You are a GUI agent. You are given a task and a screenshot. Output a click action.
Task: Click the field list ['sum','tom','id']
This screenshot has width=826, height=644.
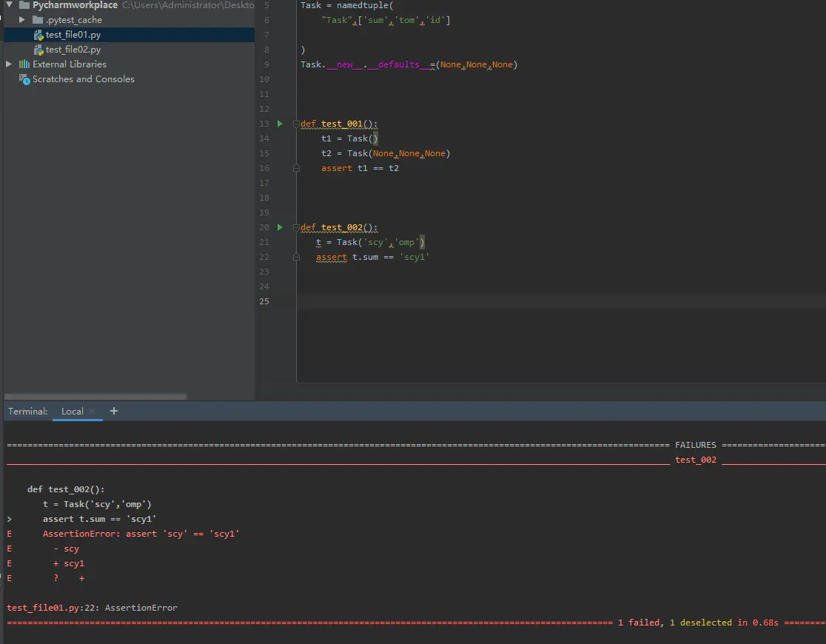[404, 20]
